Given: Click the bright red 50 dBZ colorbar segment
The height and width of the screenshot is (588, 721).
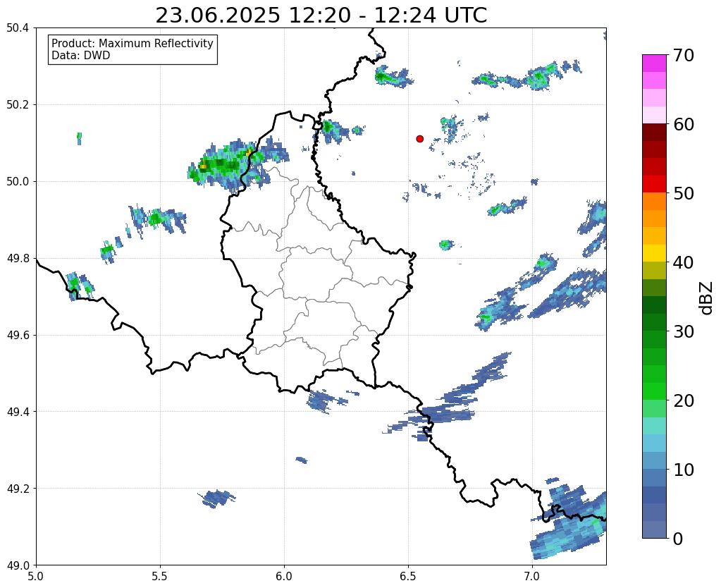Looking at the screenshot, I should 654,184.
